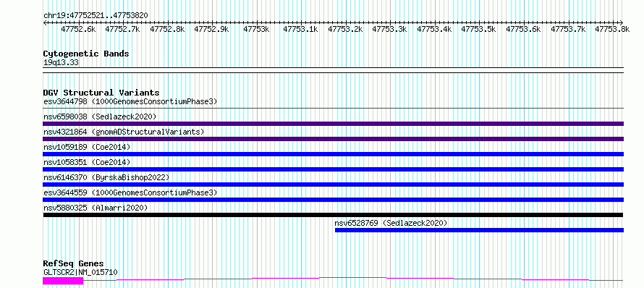Click the 47752.6k ruler tick label
The width and height of the screenshot is (644, 288).
coord(78,29)
